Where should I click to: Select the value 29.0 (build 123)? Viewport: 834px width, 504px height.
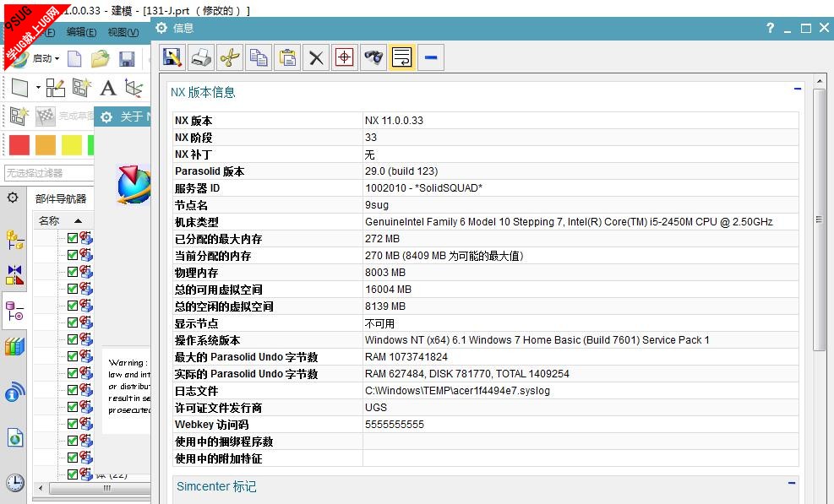pos(401,171)
